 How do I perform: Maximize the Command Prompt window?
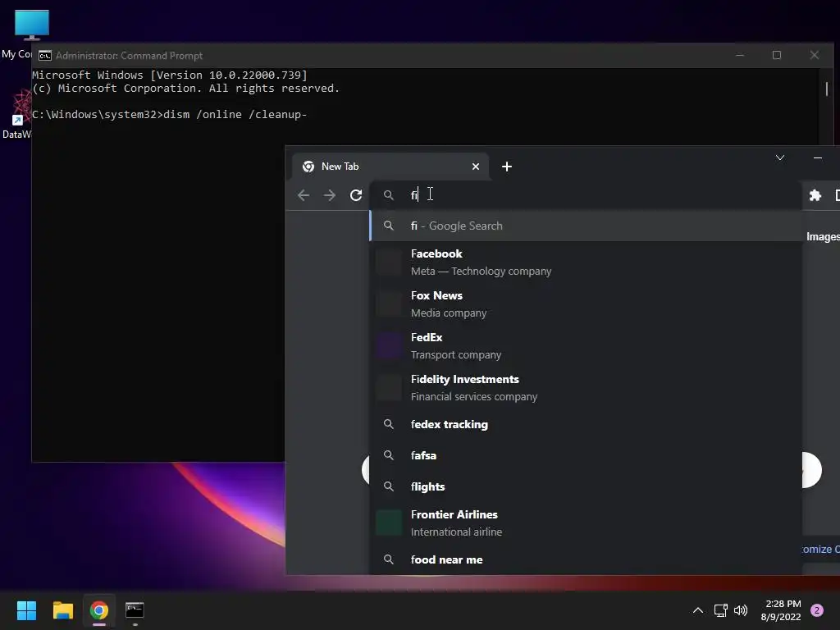pos(776,55)
